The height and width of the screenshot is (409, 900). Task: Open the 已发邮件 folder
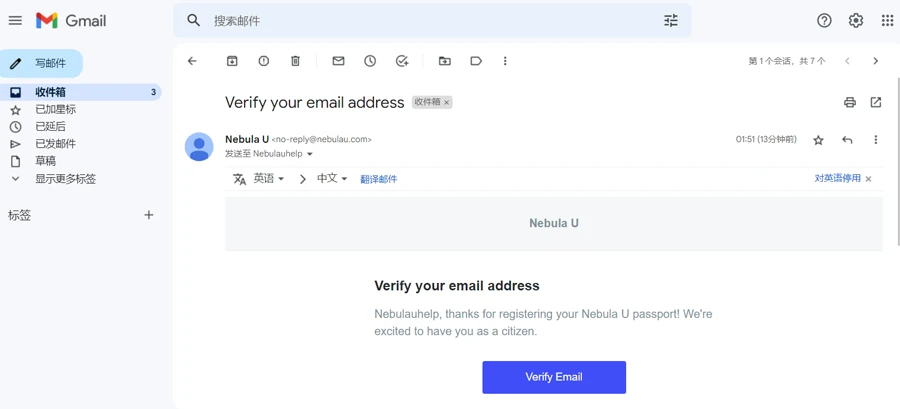(55, 144)
